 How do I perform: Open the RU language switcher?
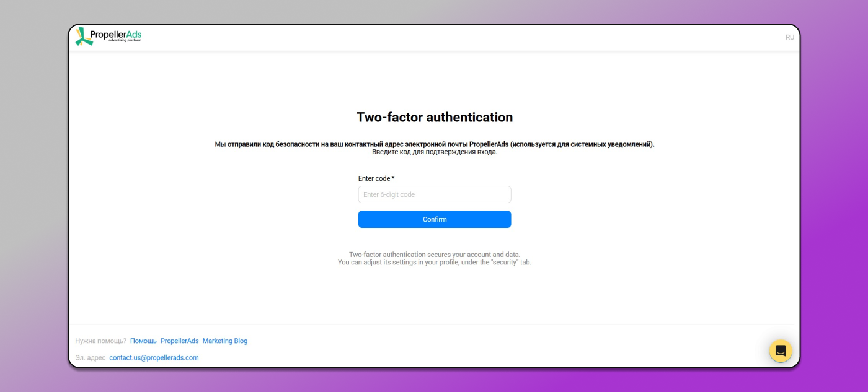point(789,37)
